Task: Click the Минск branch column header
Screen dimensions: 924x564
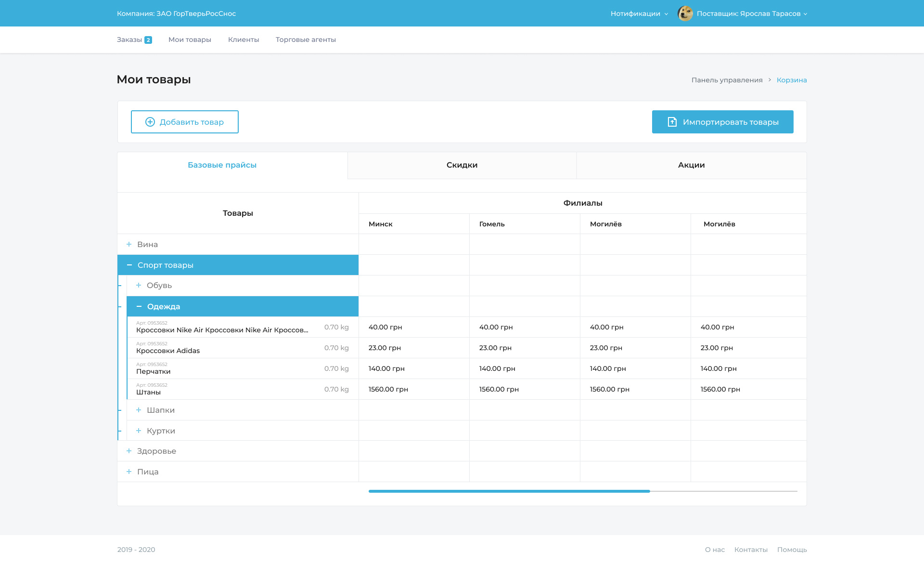Action: click(x=381, y=224)
